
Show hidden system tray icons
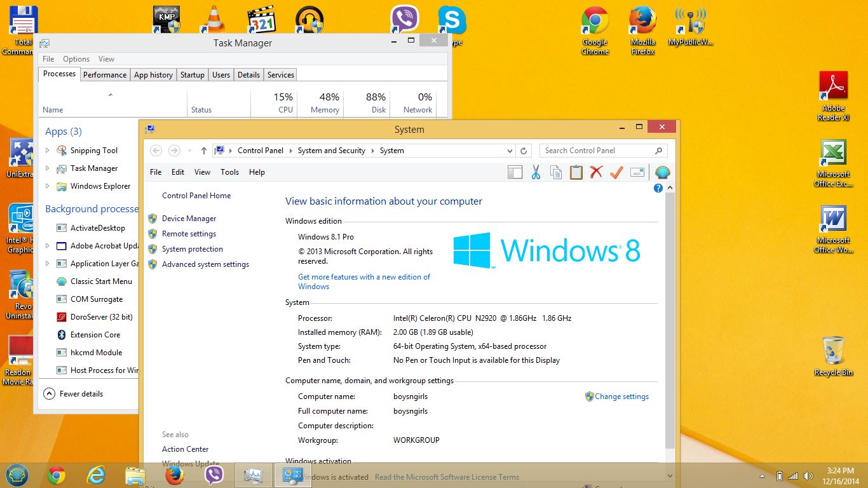762,476
